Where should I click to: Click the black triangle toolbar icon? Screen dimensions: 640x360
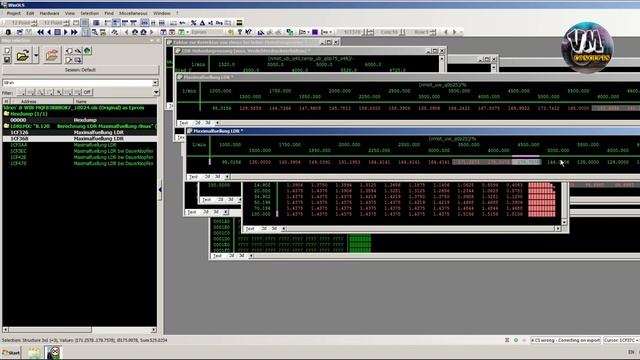pyautogui.click(x=202, y=22)
